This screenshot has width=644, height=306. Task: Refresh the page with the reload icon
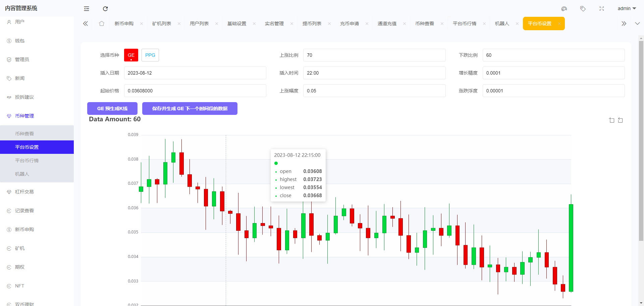tap(105, 9)
